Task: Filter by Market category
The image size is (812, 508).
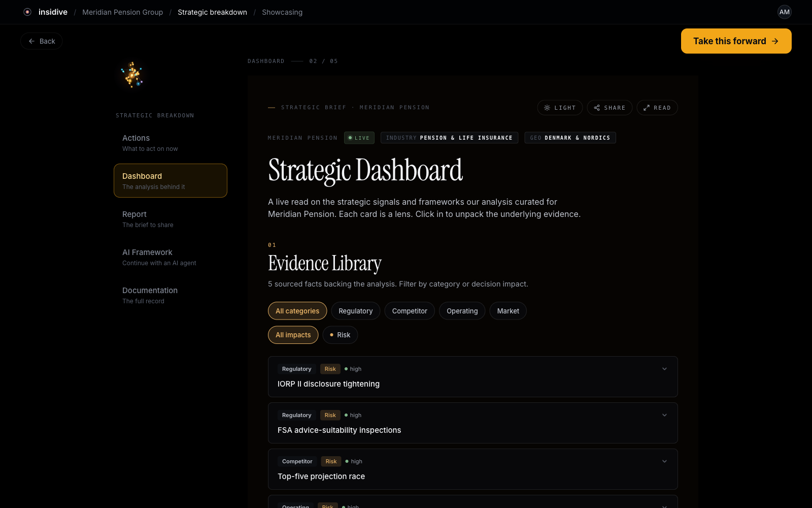Action: point(508,311)
